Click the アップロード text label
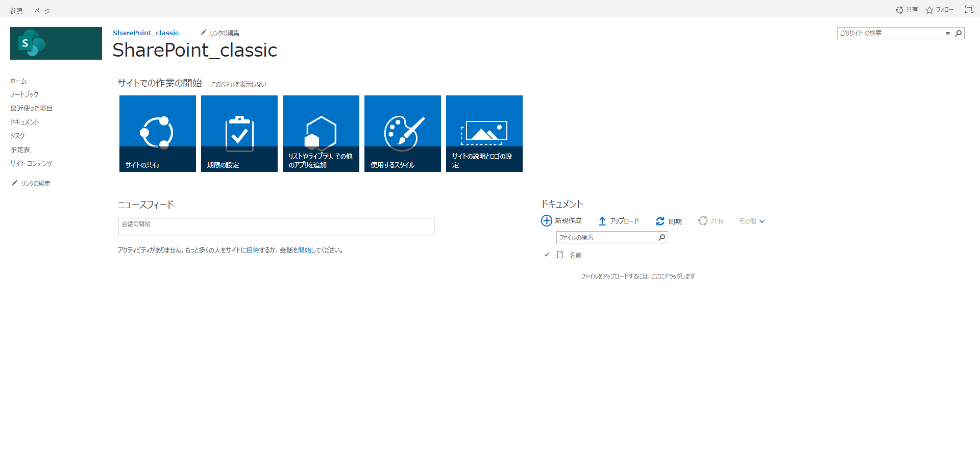 point(625,221)
